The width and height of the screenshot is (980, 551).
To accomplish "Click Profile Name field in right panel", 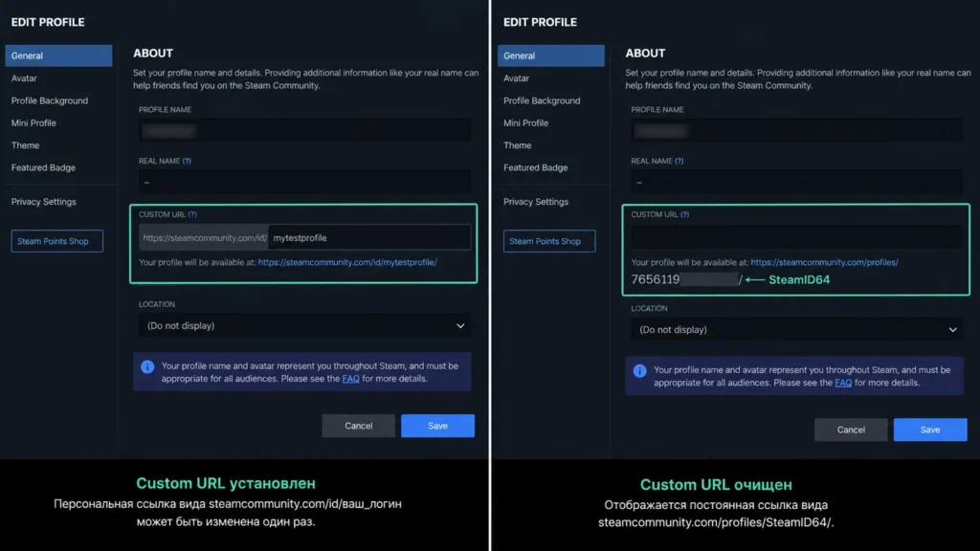I will pyautogui.click(x=797, y=130).
